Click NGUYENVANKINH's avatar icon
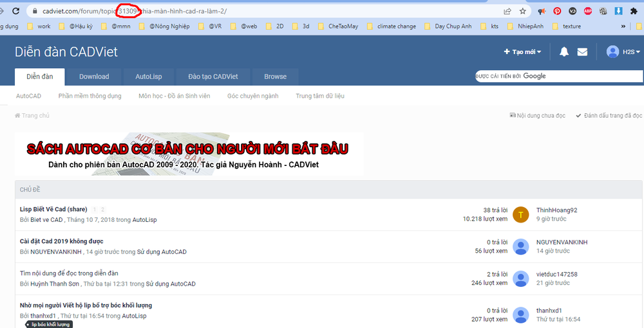 (521, 247)
